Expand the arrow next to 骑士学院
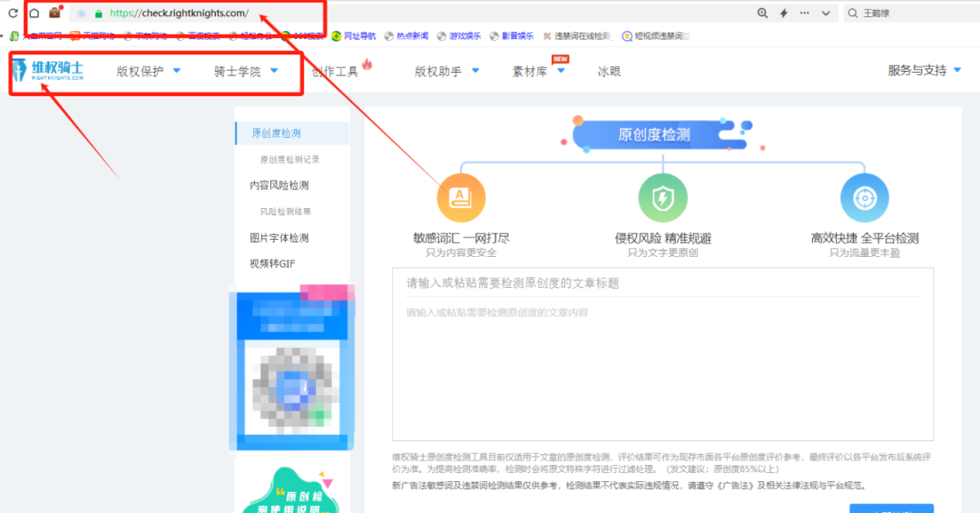The image size is (980, 513). click(274, 71)
